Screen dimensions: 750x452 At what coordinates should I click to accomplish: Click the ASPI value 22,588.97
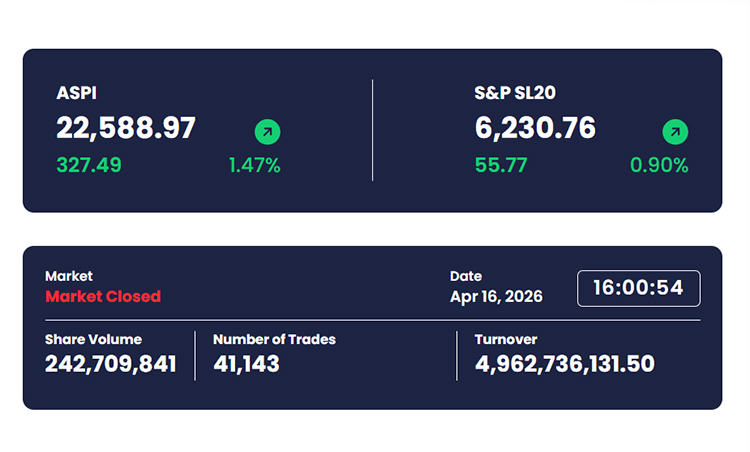tap(126, 128)
